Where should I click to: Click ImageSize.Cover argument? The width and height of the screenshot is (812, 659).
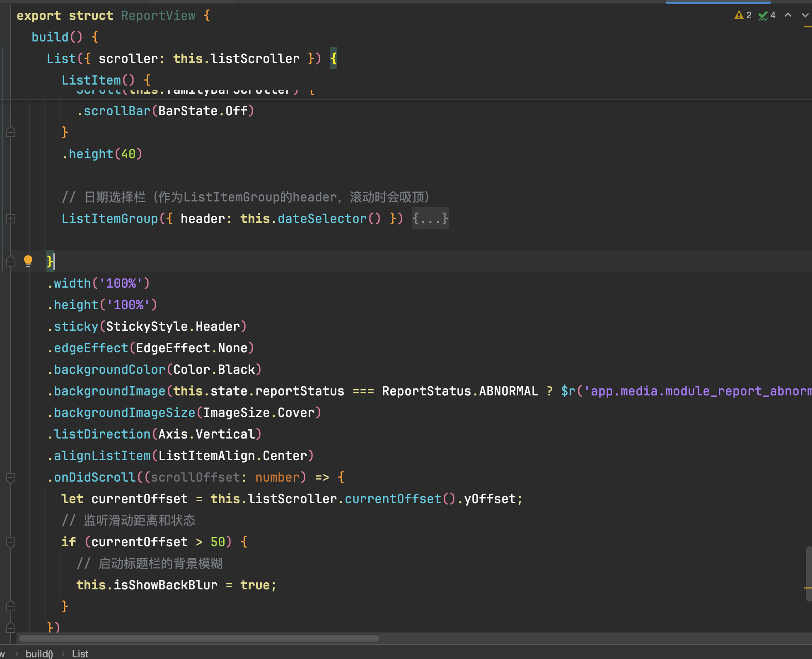[x=259, y=412]
